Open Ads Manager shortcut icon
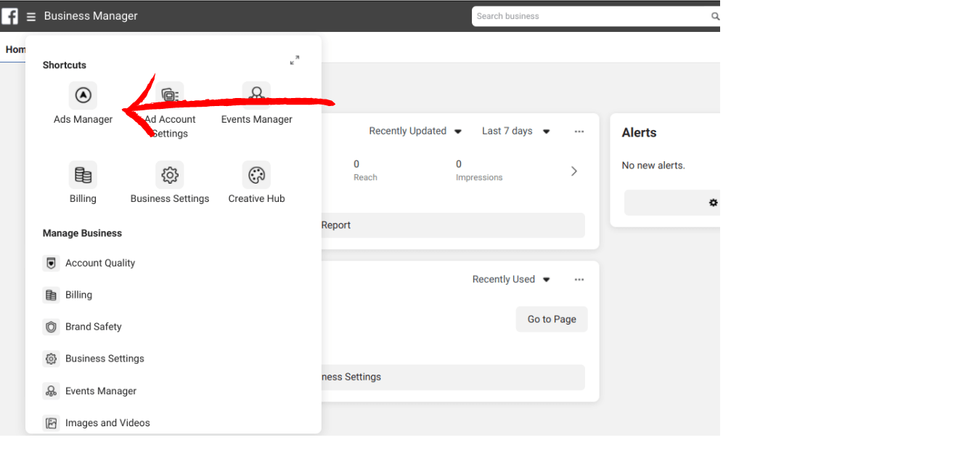 coord(83,95)
